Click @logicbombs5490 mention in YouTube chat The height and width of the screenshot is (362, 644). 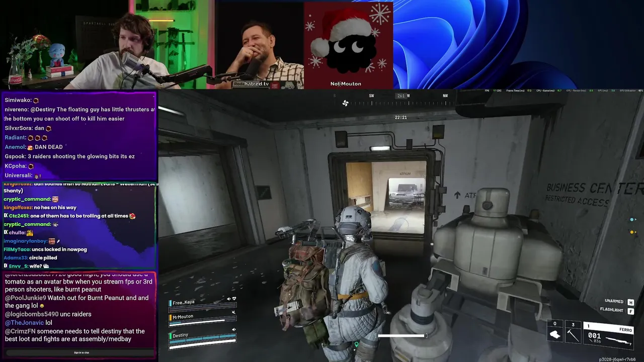click(31, 314)
